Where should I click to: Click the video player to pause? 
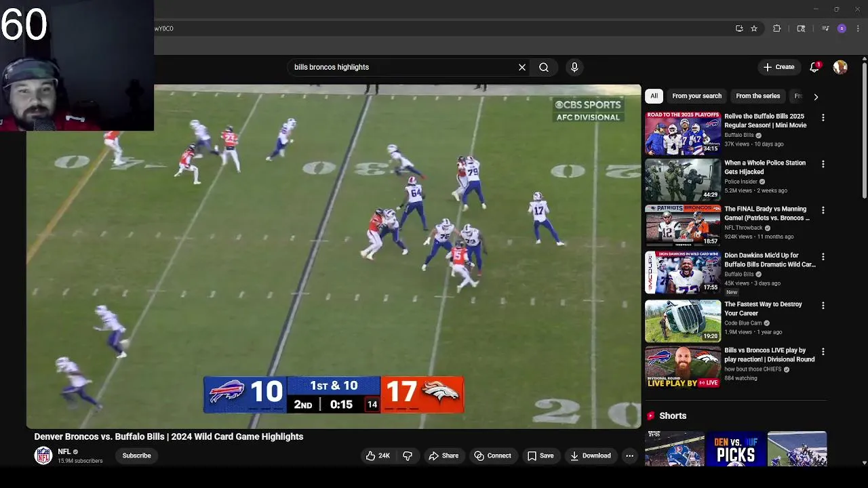pos(334,256)
